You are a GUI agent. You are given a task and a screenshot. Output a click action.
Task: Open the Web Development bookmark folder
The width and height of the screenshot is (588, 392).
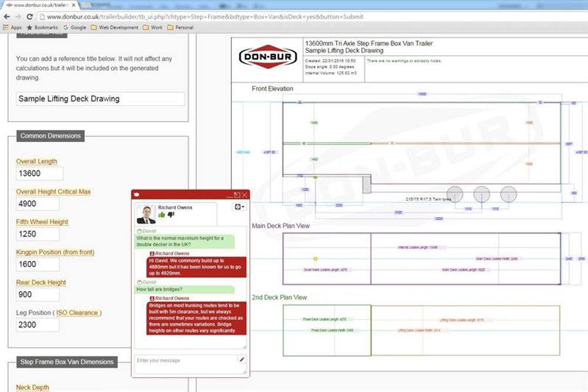[x=114, y=28]
